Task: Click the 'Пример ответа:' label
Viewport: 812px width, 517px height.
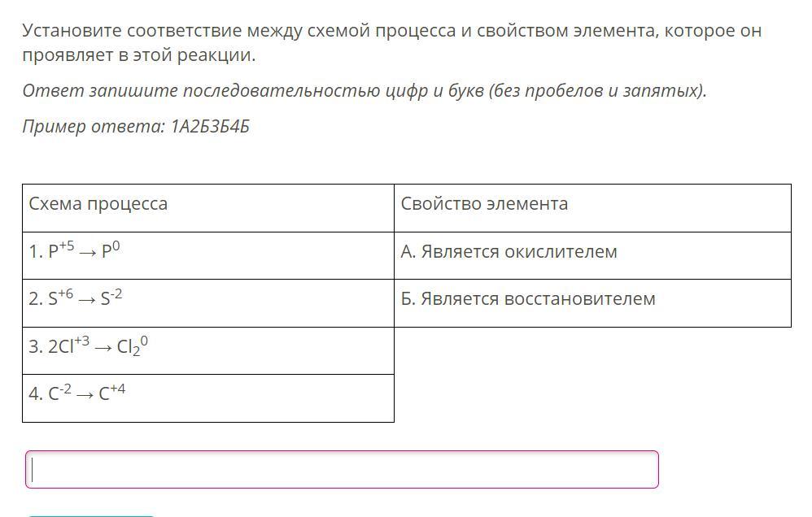Action: [x=93, y=127]
